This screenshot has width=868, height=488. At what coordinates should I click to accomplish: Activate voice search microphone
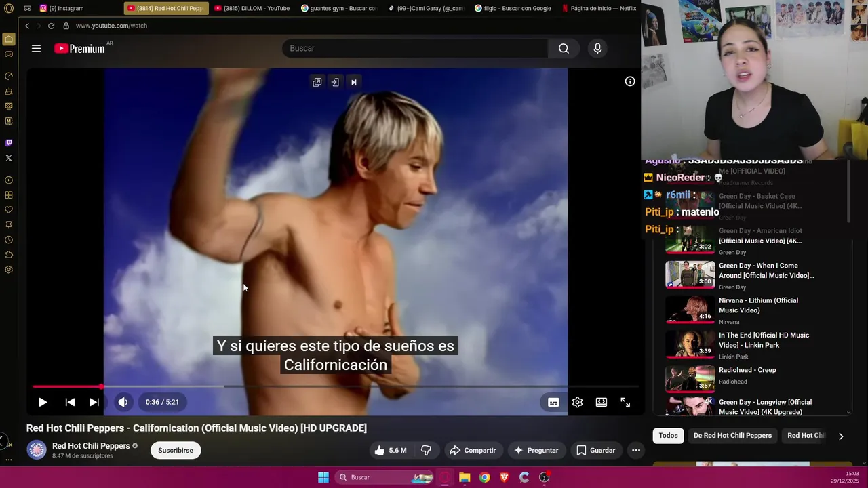click(x=597, y=48)
